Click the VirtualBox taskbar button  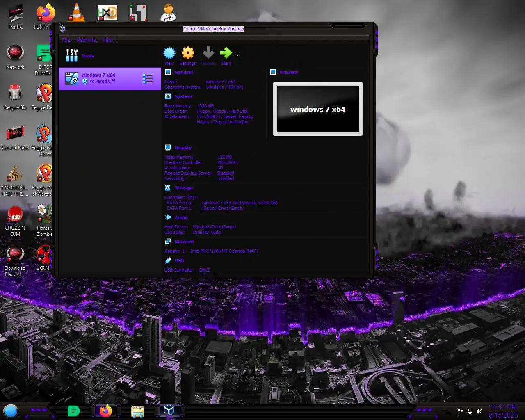(169, 410)
